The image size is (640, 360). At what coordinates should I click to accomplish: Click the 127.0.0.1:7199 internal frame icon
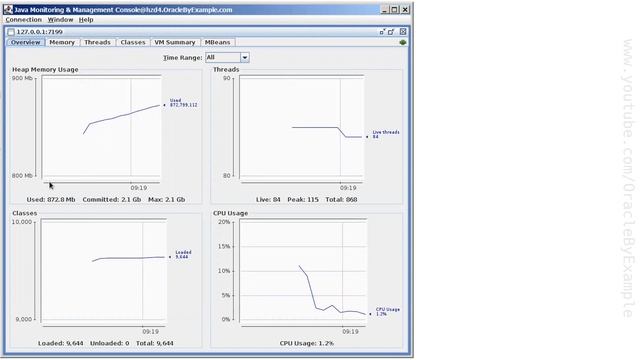(x=11, y=32)
